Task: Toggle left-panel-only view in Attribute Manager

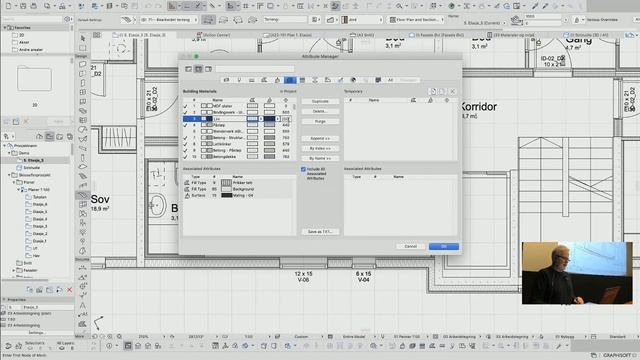Action: (x=189, y=69)
